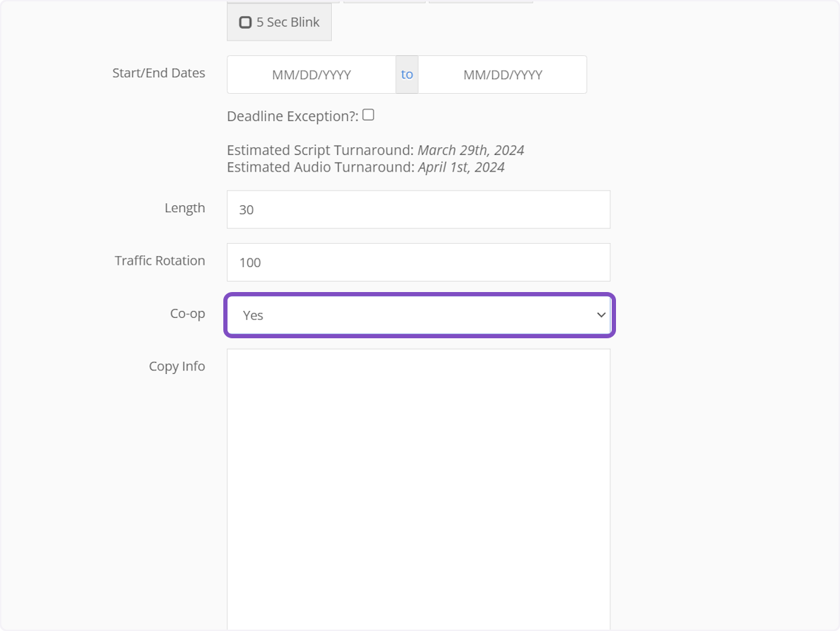
Task: Click the 5 Sec Blink button text
Action: pos(288,22)
